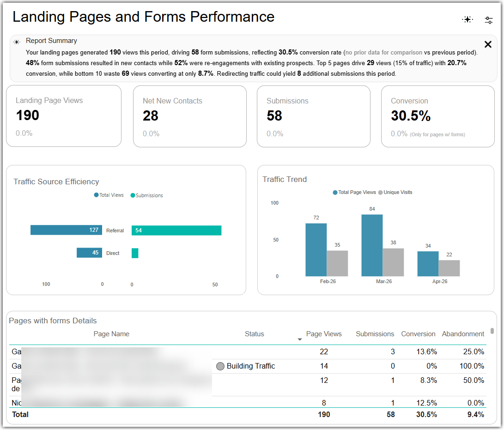Close the Report Summary panel

click(x=488, y=44)
